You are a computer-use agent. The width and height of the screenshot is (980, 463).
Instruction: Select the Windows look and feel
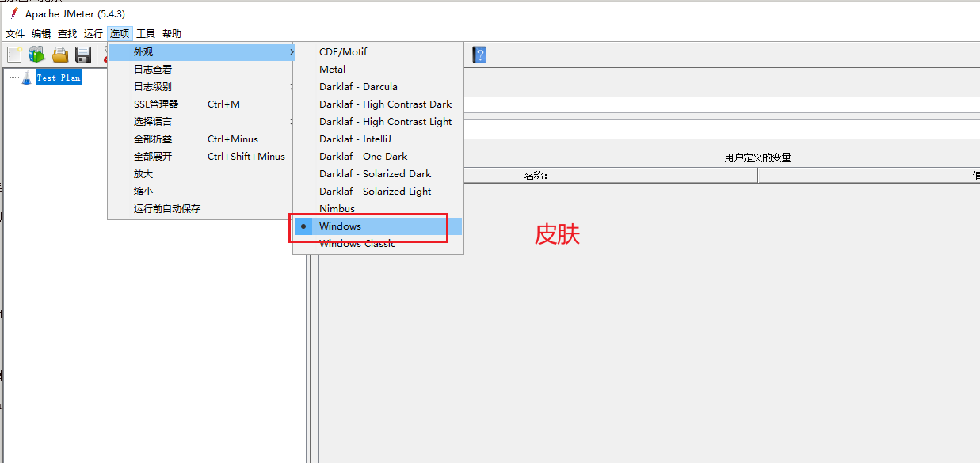(378, 226)
